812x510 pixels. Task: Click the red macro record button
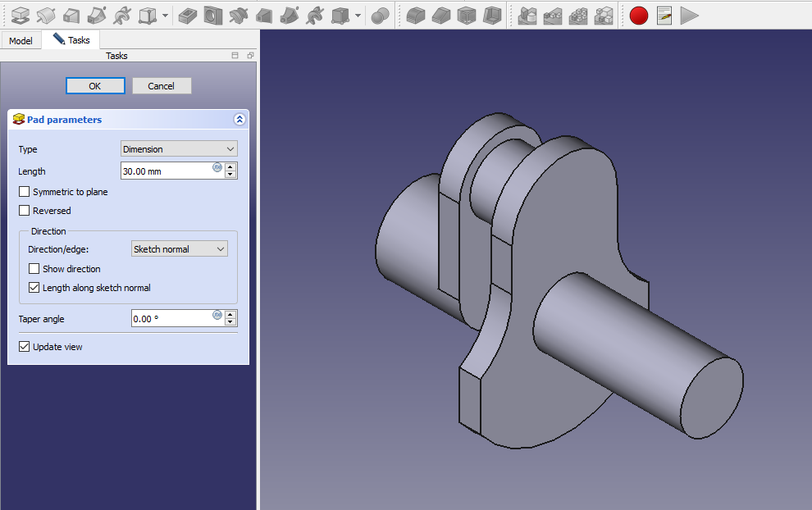(638, 15)
